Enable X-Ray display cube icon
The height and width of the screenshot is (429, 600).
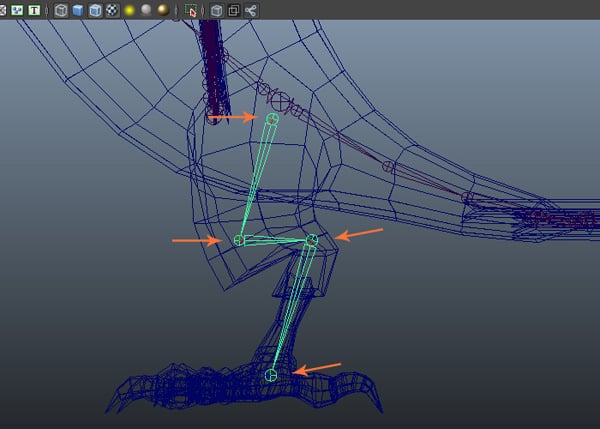[215, 11]
